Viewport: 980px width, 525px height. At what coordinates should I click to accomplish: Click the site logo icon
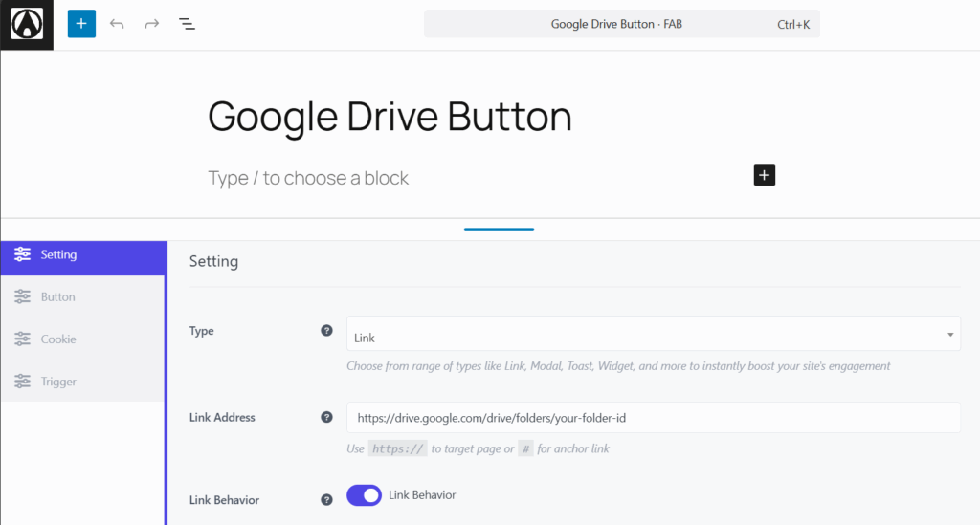27,24
